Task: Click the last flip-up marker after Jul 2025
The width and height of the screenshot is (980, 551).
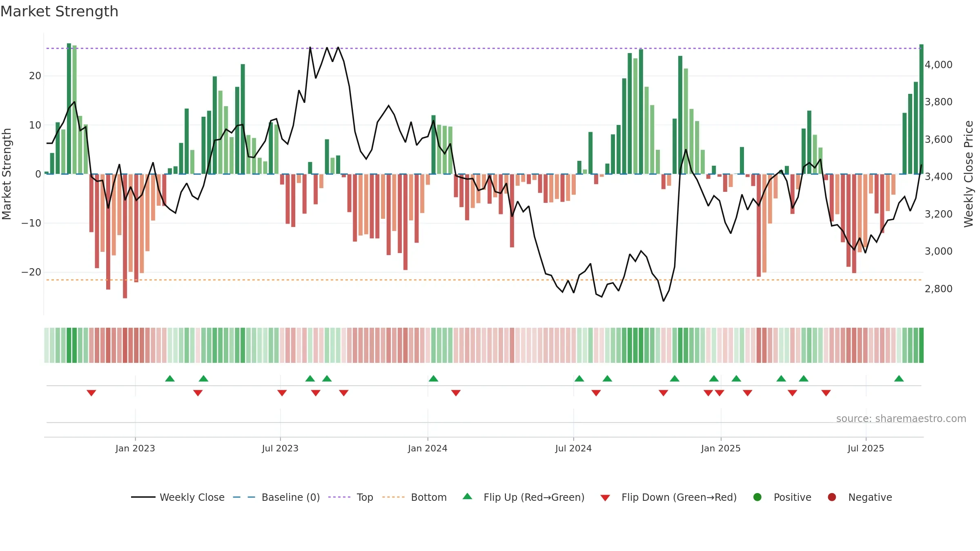Action: [899, 378]
